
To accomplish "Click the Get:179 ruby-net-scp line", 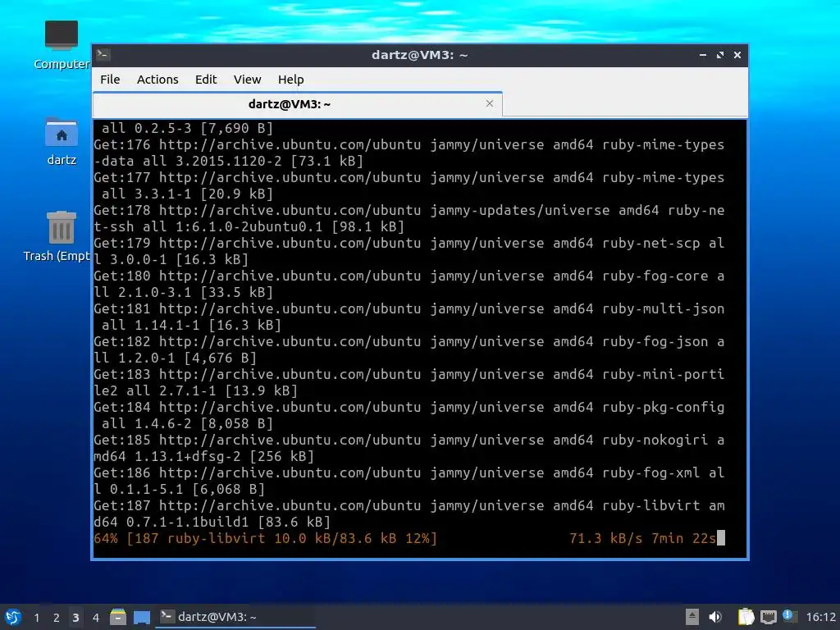I will (409, 251).
